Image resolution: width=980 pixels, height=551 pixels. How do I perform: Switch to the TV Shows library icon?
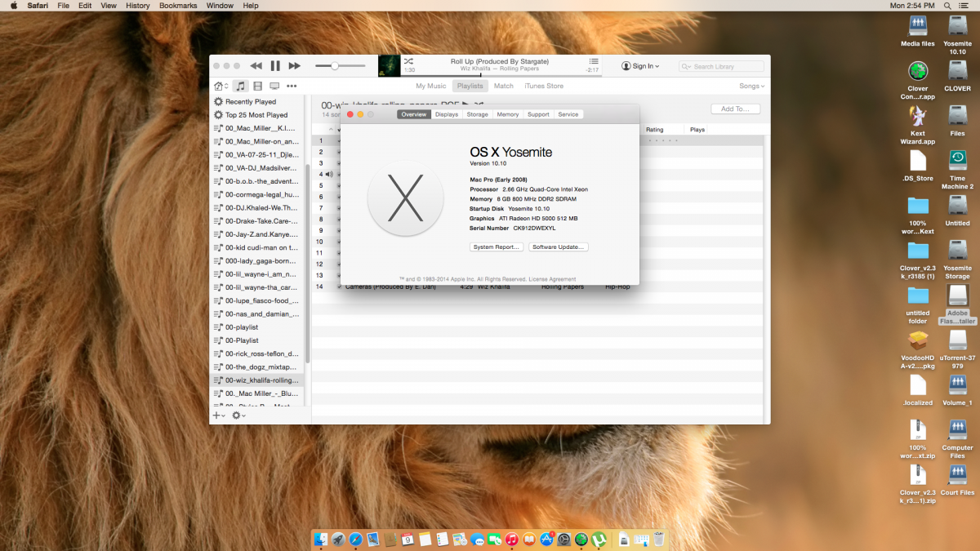click(x=274, y=86)
